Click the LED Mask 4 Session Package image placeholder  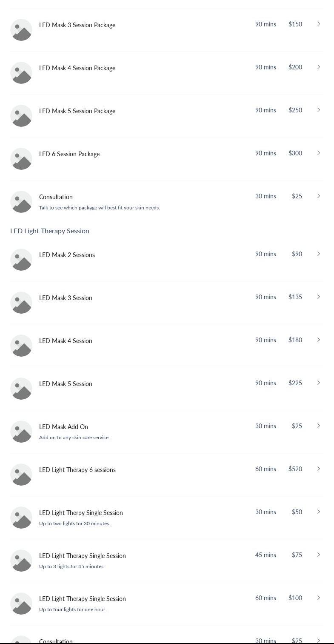coord(21,73)
